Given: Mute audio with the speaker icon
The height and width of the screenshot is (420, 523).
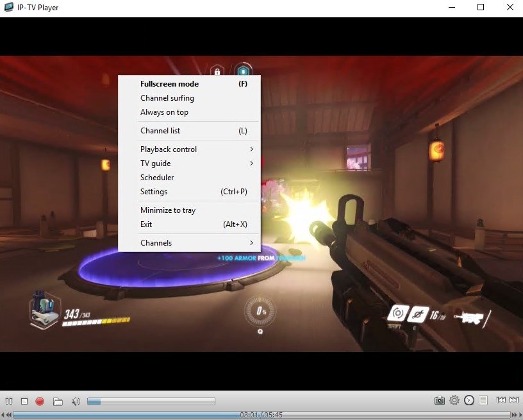Looking at the screenshot, I should coord(75,401).
